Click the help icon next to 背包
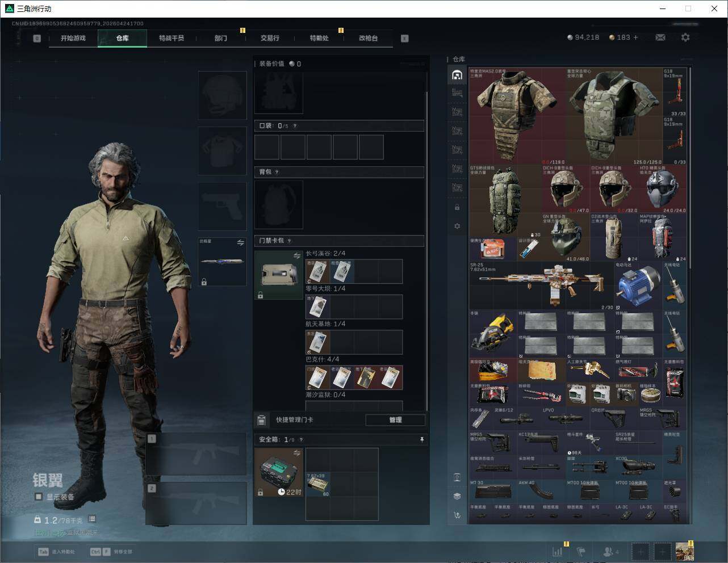This screenshot has width=728, height=563. [x=277, y=172]
